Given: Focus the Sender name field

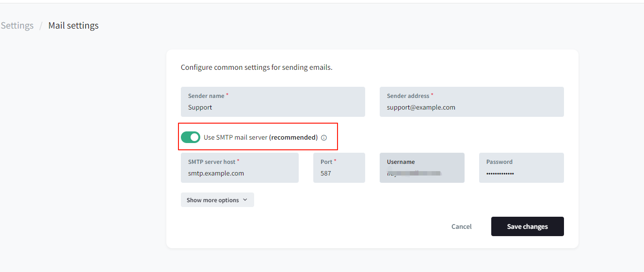Looking at the screenshot, I should pos(273,102).
